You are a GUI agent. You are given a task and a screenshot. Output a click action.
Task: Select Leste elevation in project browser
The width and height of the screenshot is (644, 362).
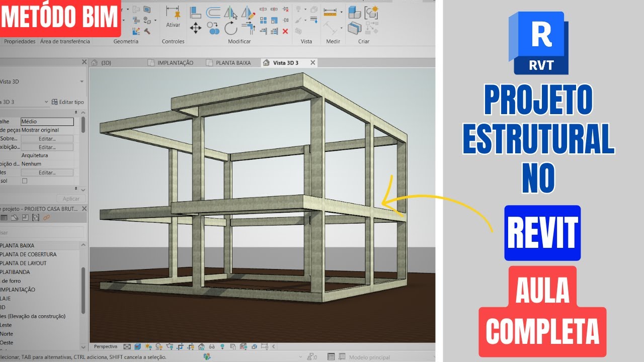[7, 325]
